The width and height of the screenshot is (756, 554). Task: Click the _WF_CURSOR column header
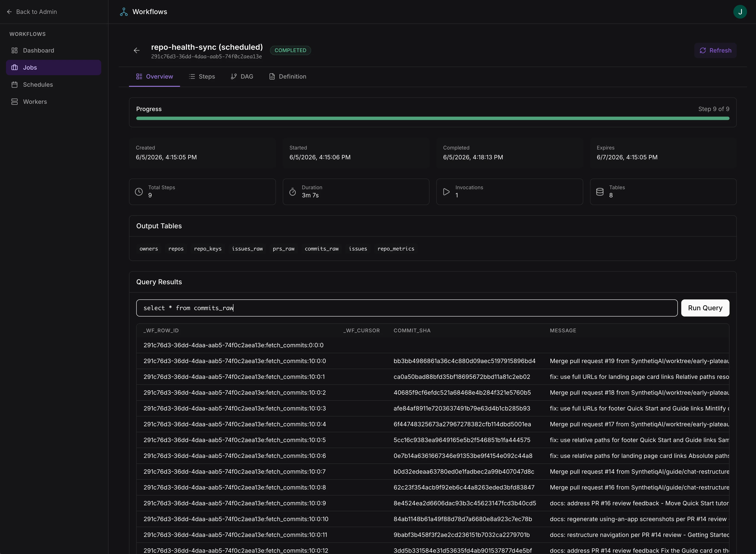361,331
